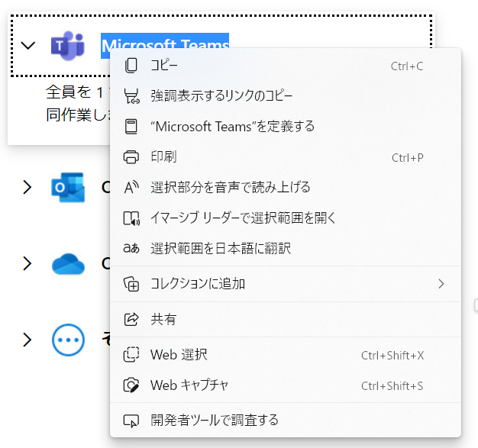Collapse the Microsoft Teams section chevron
The image size is (478, 448).
coord(28,46)
